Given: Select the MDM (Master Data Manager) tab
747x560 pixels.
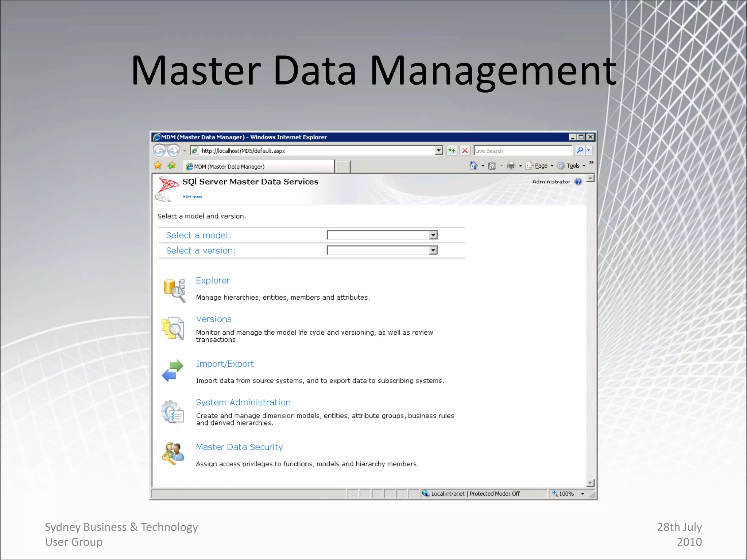Looking at the screenshot, I should tap(259, 166).
